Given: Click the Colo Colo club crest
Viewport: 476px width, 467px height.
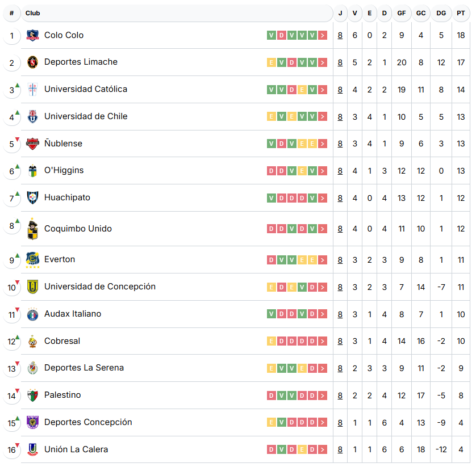Looking at the screenshot, I should click(x=32, y=35).
